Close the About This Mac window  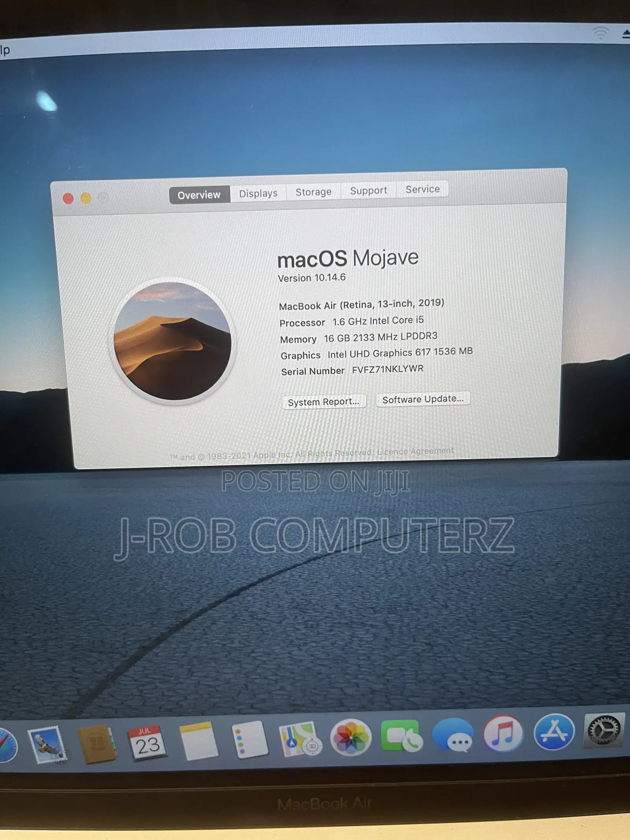(x=68, y=198)
